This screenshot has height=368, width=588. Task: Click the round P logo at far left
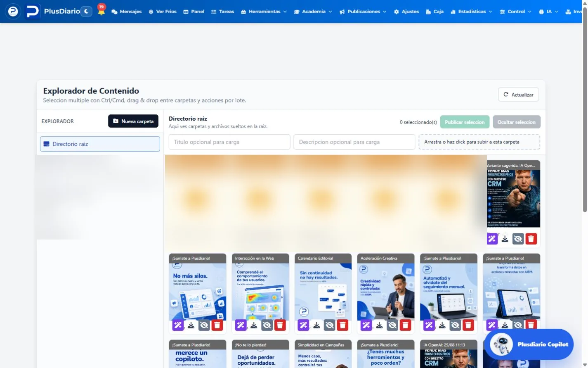pyautogui.click(x=13, y=11)
